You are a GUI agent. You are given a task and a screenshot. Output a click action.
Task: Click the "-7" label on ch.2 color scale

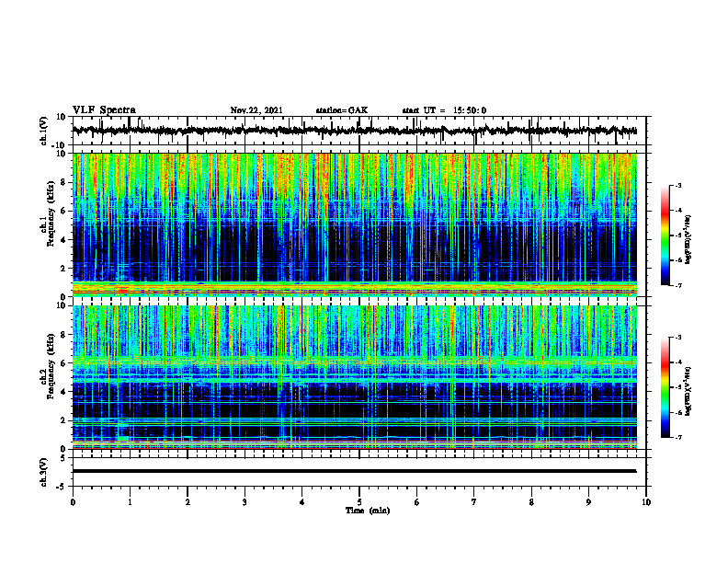[x=677, y=437]
